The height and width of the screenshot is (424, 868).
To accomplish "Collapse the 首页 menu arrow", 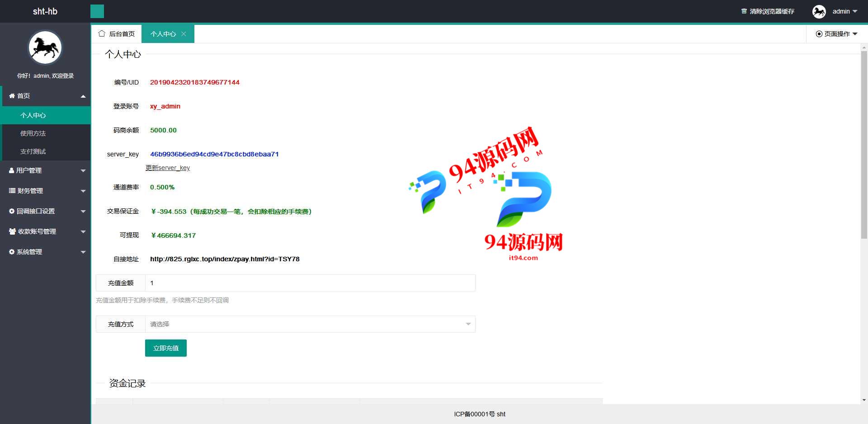I will [83, 96].
